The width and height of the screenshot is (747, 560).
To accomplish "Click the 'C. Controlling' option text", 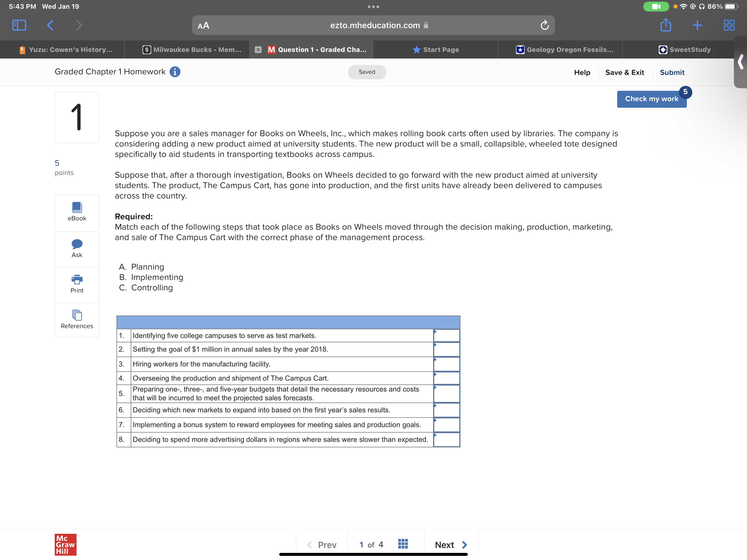I will (x=146, y=288).
